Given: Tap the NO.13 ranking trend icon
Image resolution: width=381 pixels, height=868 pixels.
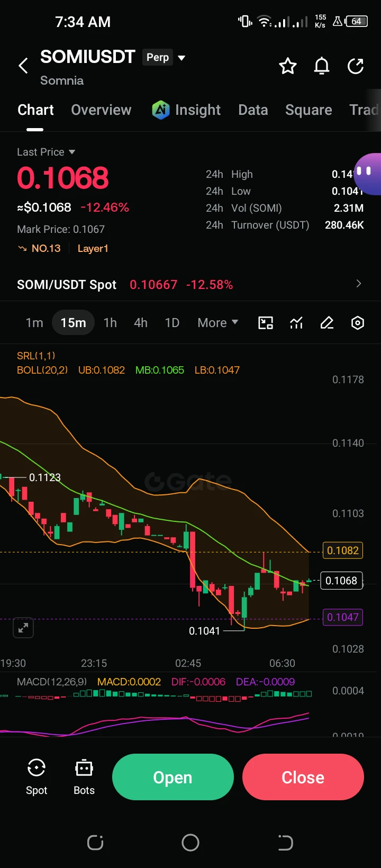Looking at the screenshot, I should [22, 248].
